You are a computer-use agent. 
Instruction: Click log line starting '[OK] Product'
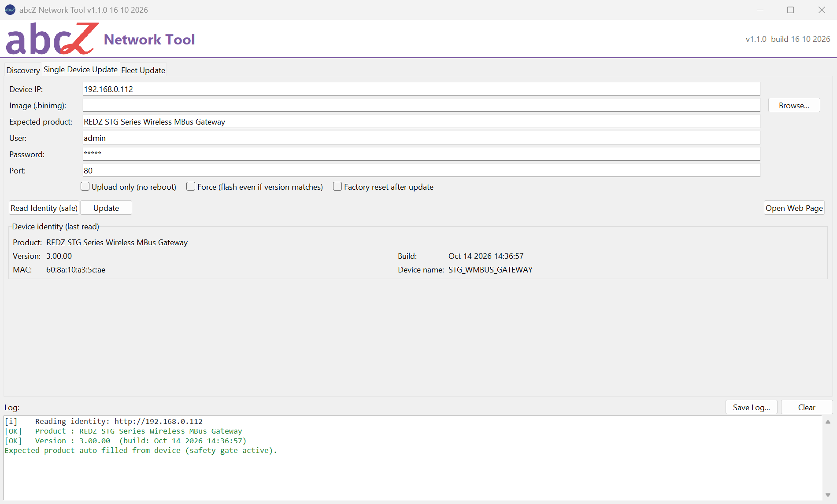tap(123, 431)
